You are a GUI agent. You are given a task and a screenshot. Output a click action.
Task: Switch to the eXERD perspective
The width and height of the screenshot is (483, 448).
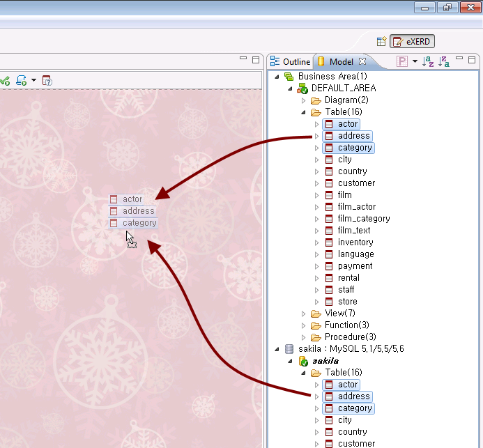pos(412,41)
